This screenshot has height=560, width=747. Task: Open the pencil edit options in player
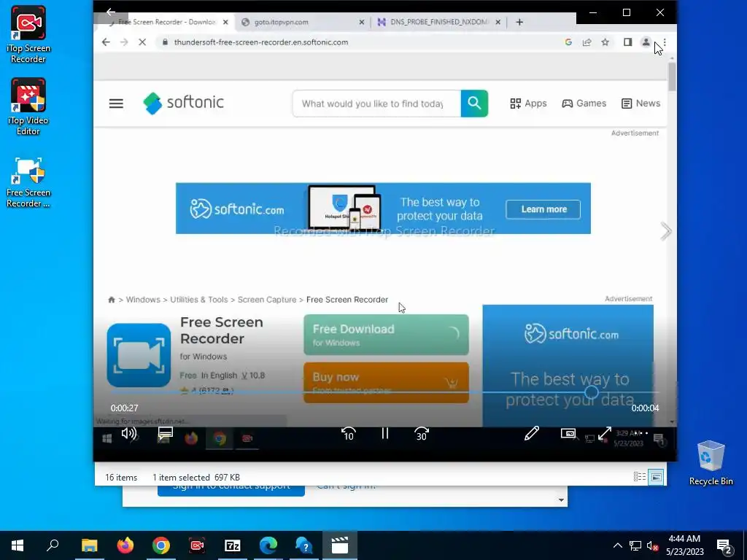pos(532,433)
